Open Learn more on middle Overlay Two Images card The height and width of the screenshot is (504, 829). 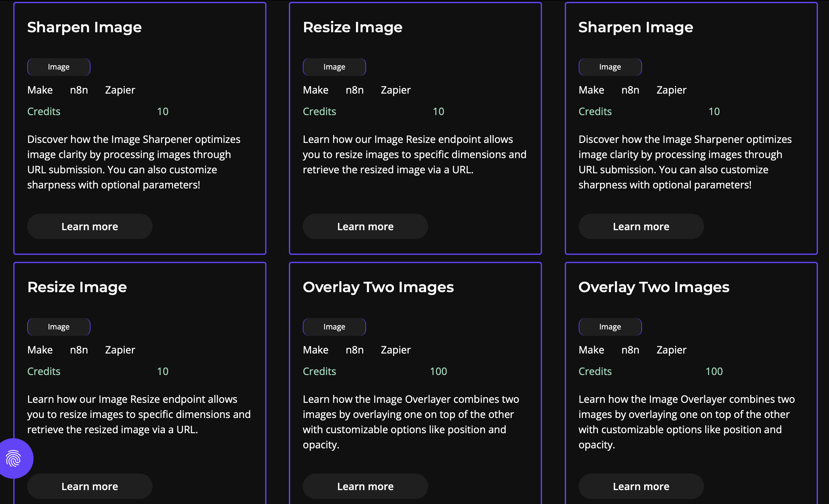365,486
